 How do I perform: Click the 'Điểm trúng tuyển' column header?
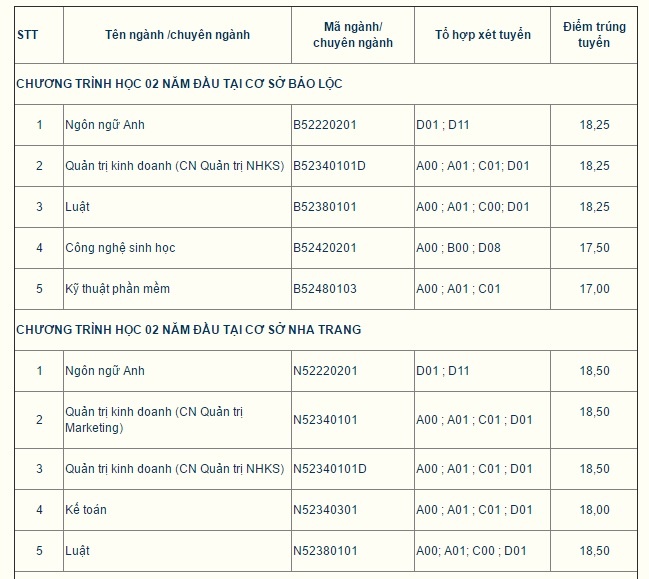coord(594,35)
